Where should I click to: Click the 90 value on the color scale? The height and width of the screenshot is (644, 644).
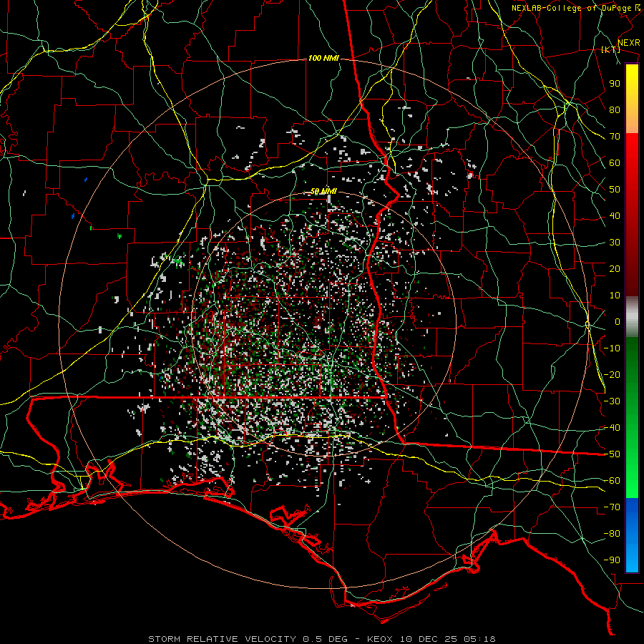[x=615, y=84]
